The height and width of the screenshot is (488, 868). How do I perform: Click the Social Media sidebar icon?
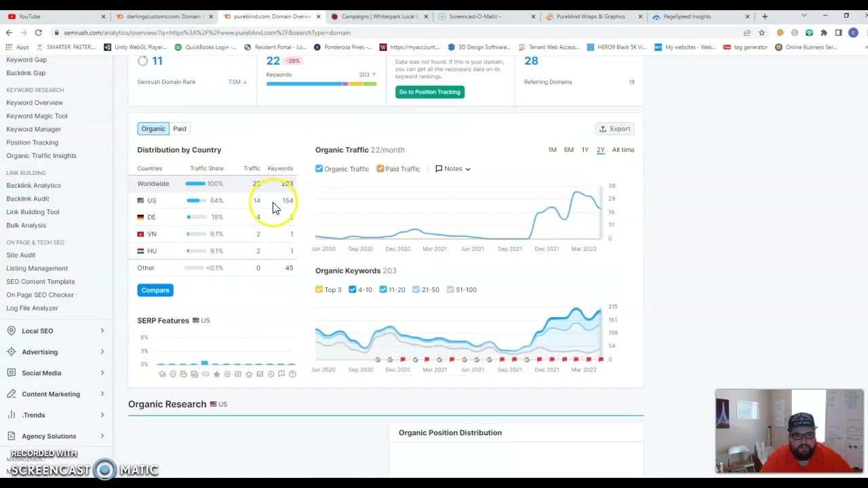tap(12, 373)
